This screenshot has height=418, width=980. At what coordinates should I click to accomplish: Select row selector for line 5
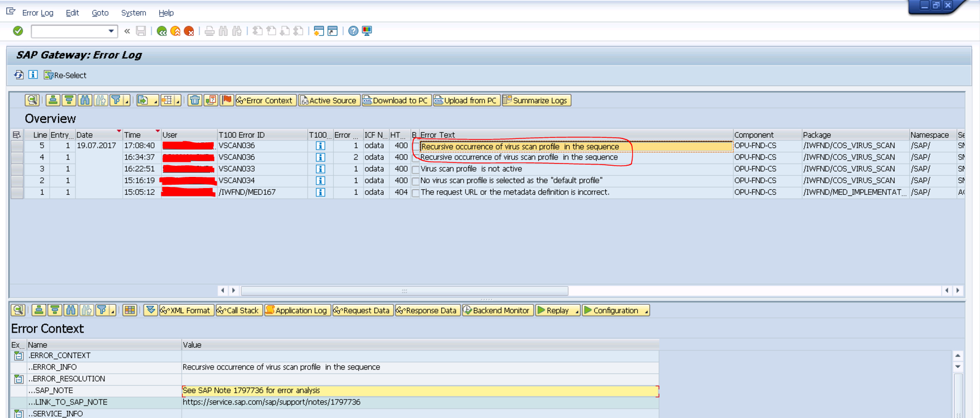[x=17, y=146]
